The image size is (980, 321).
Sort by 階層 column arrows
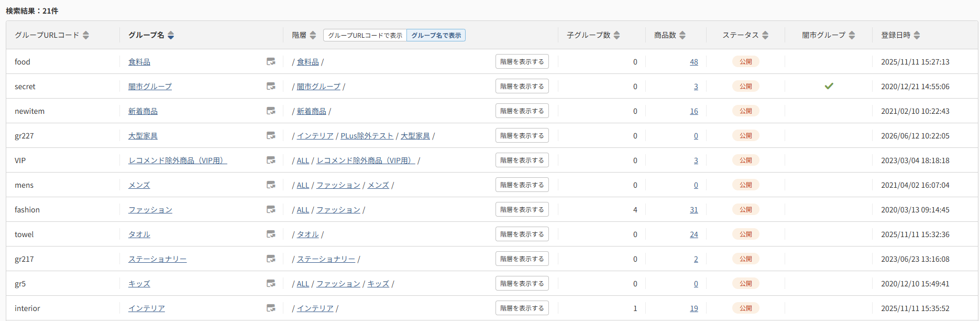(313, 35)
